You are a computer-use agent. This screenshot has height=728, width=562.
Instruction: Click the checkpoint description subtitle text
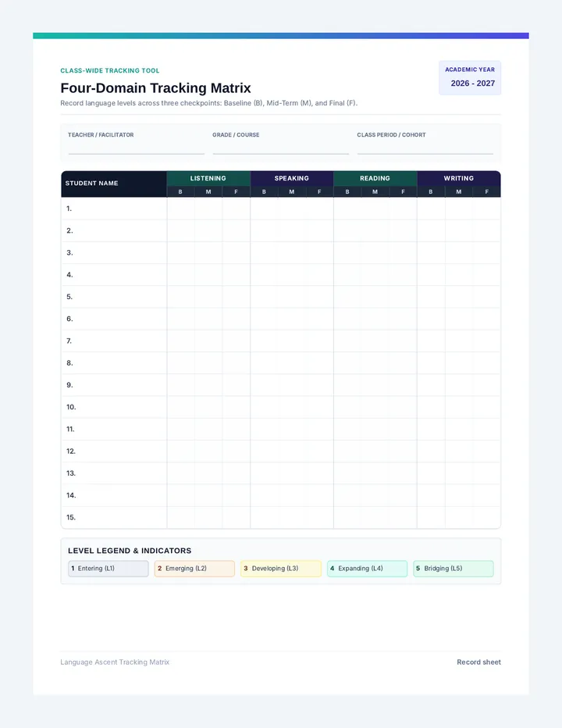(x=209, y=103)
